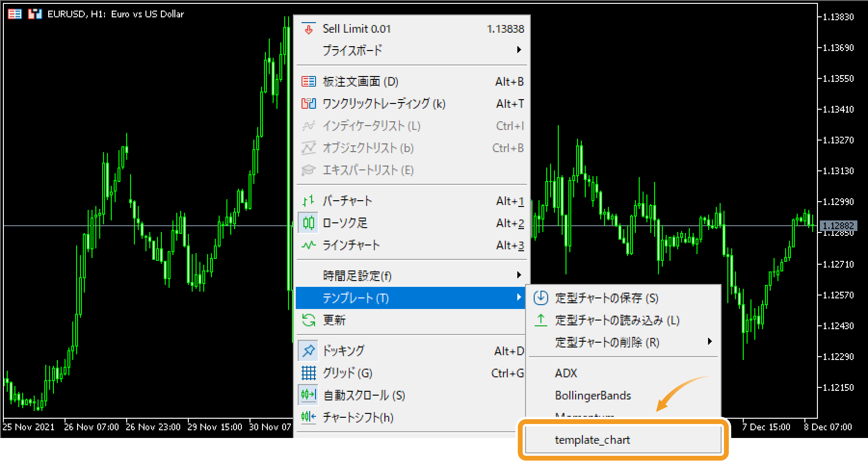The height and width of the screenshot is (463, 868).
Task: Toggle ドッキング docking option
Action: pyautogui.click(x=411, y=351)
